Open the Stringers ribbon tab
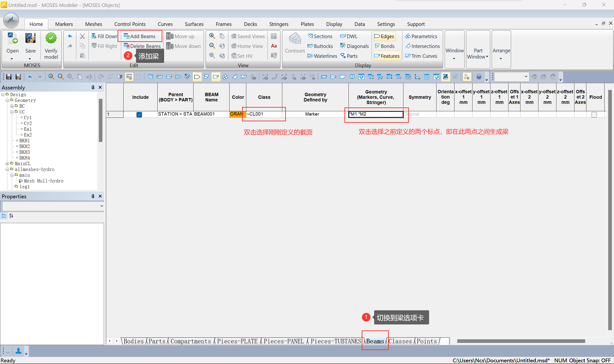 [279, 24]
